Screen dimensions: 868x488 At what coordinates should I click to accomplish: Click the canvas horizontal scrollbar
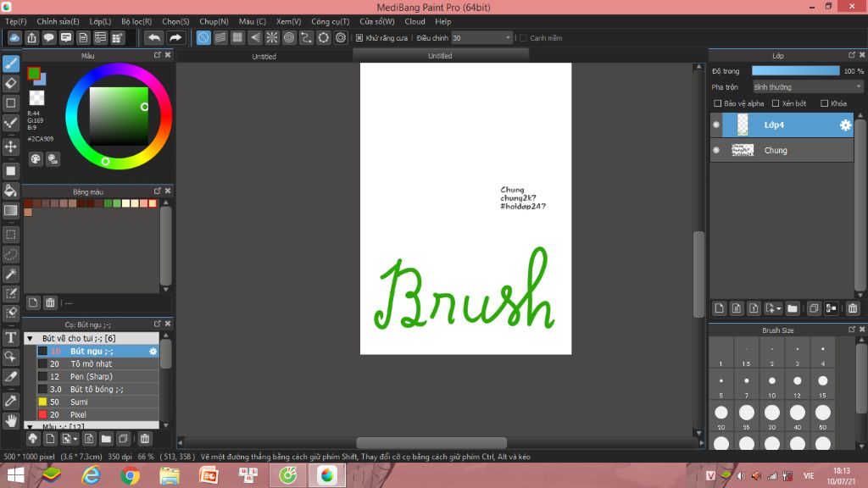[431, 442]
